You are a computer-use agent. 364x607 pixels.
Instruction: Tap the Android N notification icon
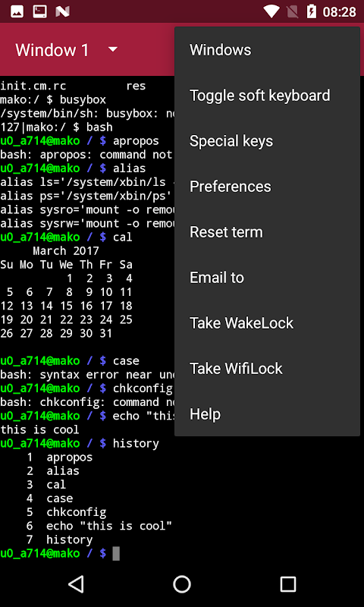62,11
